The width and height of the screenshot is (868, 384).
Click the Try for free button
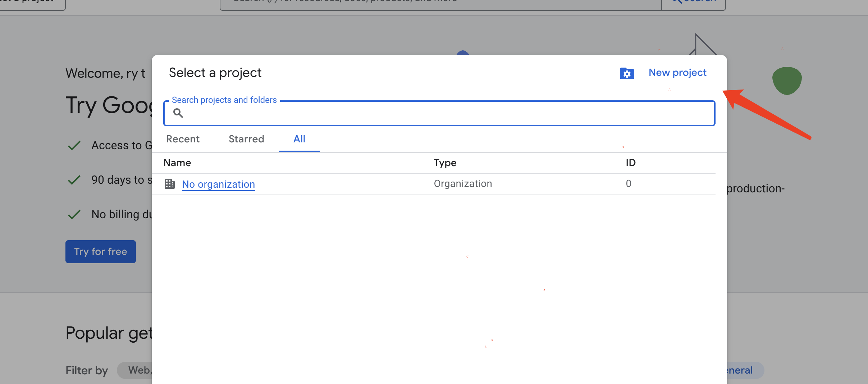point(101,252)
